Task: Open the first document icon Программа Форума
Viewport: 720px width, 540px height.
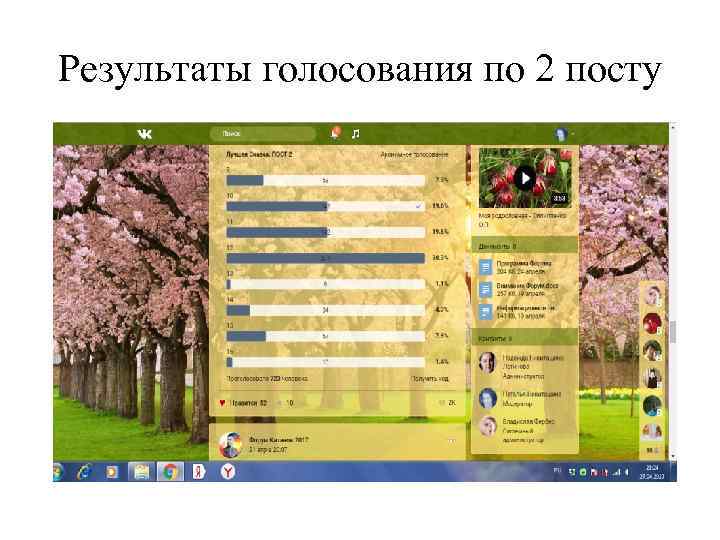Action: pos(485,267)
